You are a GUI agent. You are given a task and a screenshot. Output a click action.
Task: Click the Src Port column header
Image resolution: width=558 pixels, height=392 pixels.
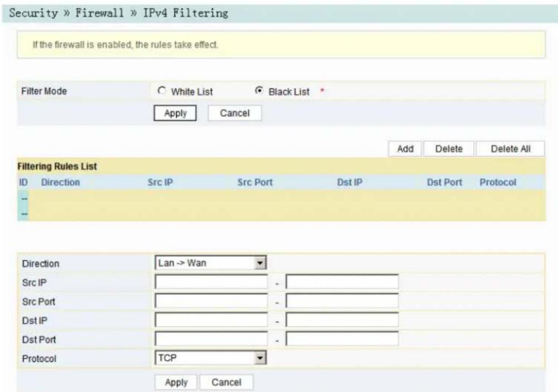[255, 182]
